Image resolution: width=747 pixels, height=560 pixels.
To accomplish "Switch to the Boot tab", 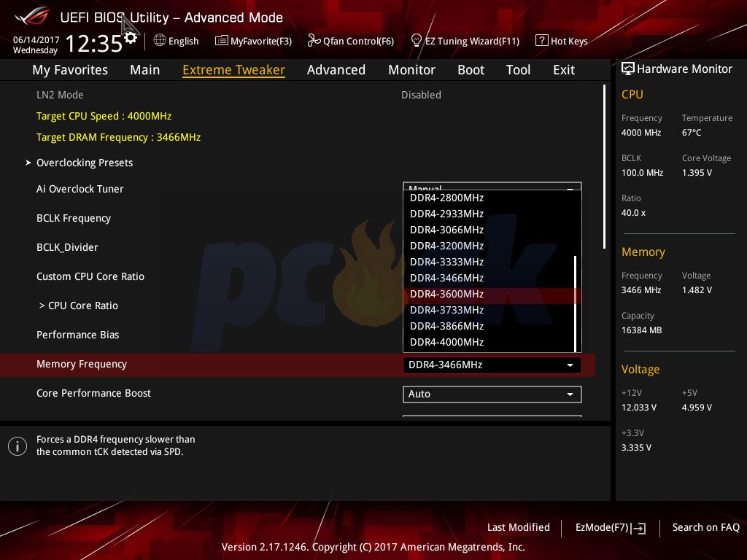I will (471, 70).
